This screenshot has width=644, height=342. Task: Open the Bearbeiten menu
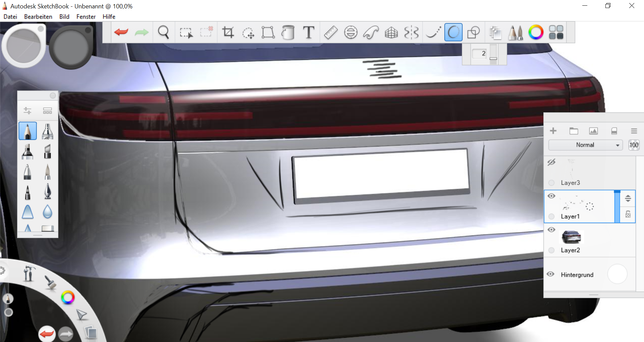point(38,17)
